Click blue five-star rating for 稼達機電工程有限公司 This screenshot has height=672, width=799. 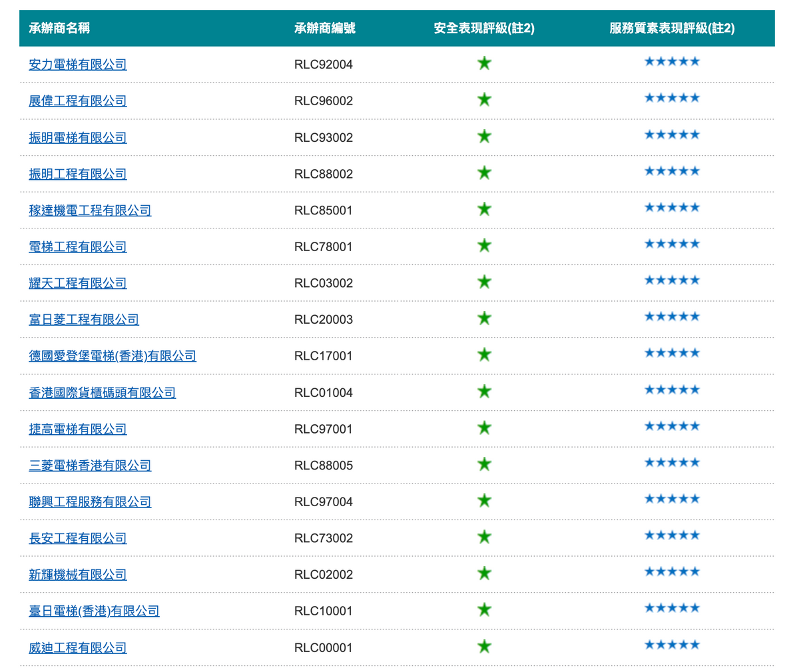tap(672, 207)
